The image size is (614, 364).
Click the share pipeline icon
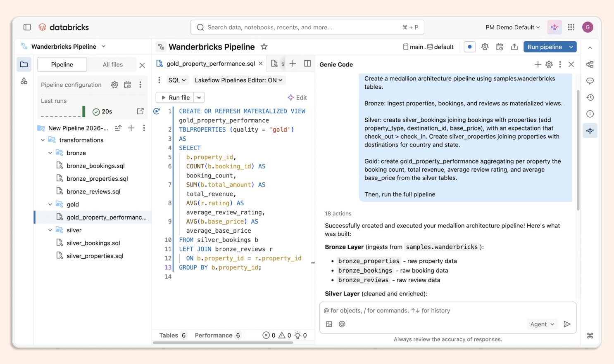point(514,47)
